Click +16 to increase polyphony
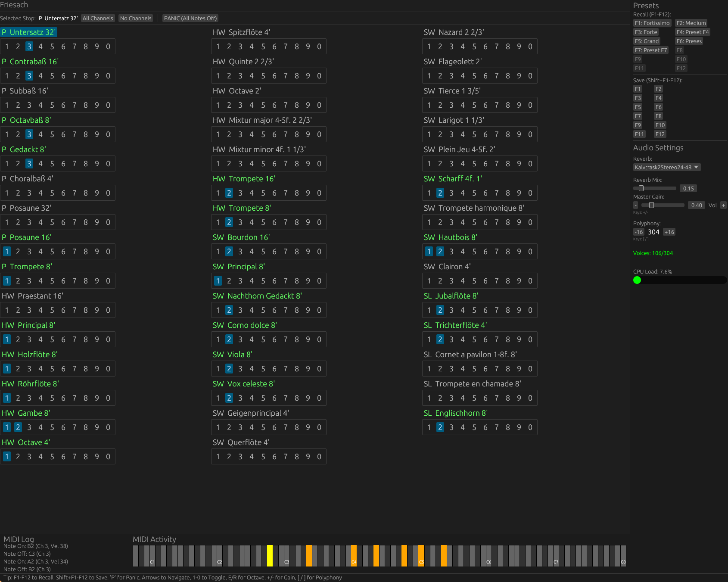The image size is (728, 582). 669,232
